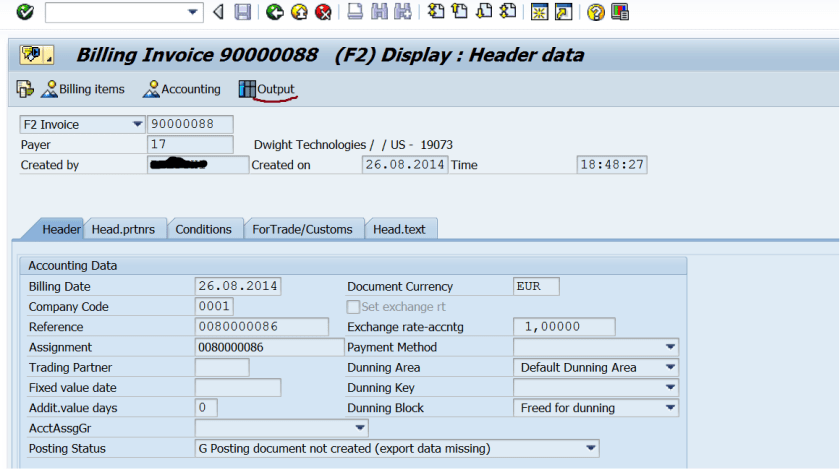Viewport: 840px width, 470px height.
Task: Switch to the Head.prtnrs tab
Action: (123, 229)
